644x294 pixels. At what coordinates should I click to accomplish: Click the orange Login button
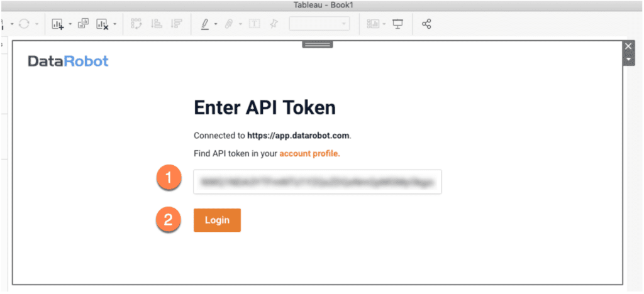click(x=217, y=220)
